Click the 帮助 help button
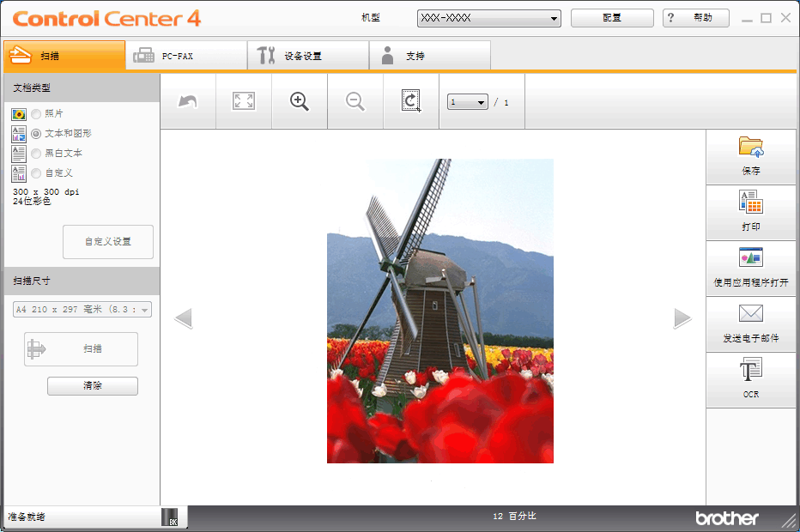Viewport: 800px width, 532px height. [x=696, y=18]
